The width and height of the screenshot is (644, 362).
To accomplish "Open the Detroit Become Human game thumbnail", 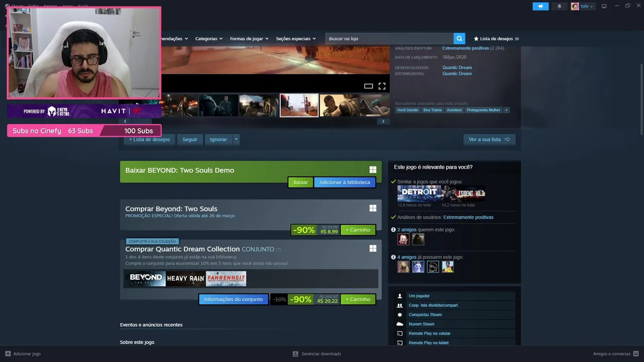I will (x=419, y=194).
